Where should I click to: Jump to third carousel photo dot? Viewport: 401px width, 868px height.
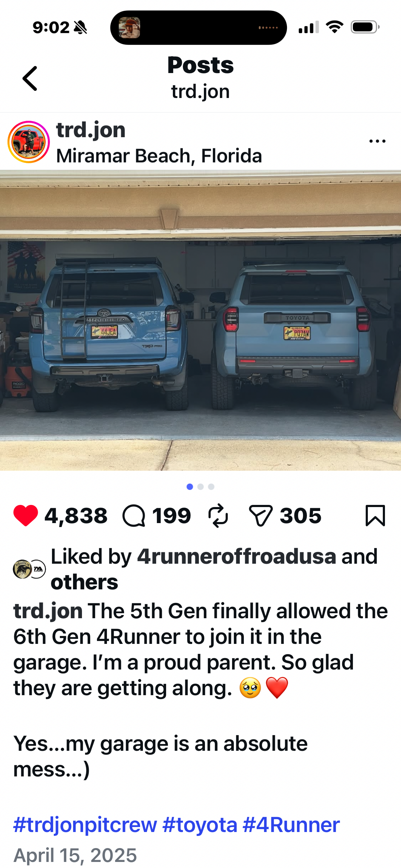click(211, 487)
